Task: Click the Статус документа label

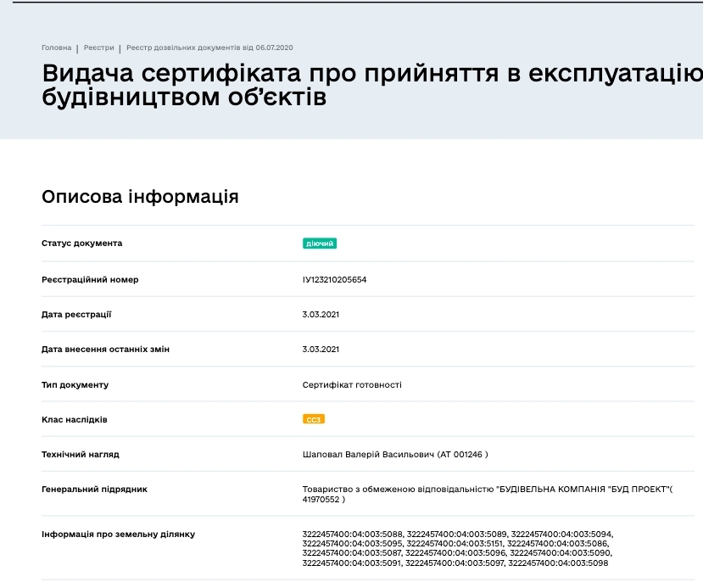Action: point(81,244)
